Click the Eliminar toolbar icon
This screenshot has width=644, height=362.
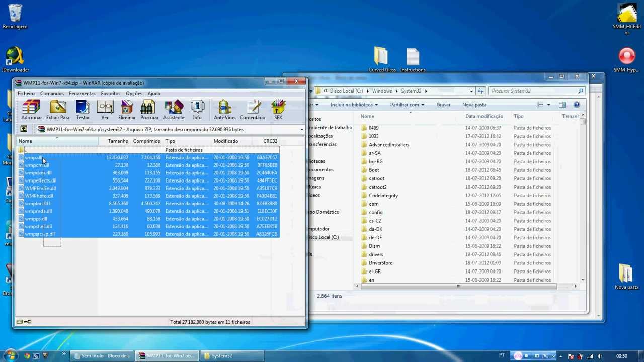[x=127, y=110]
